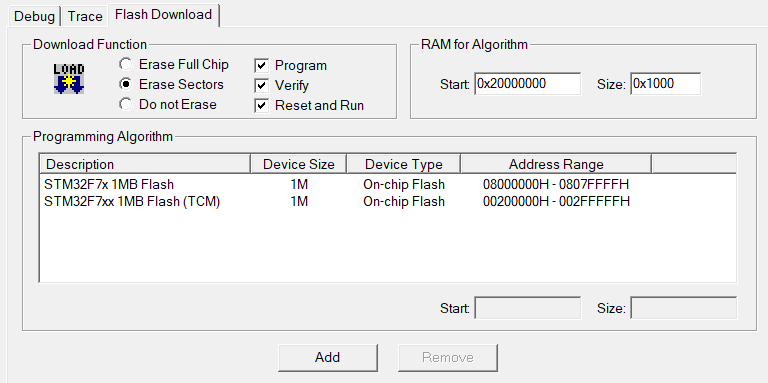Sort by Device Size column header
Screen dimensions: 768x383
pyautogui.click(x=299, y=164)
